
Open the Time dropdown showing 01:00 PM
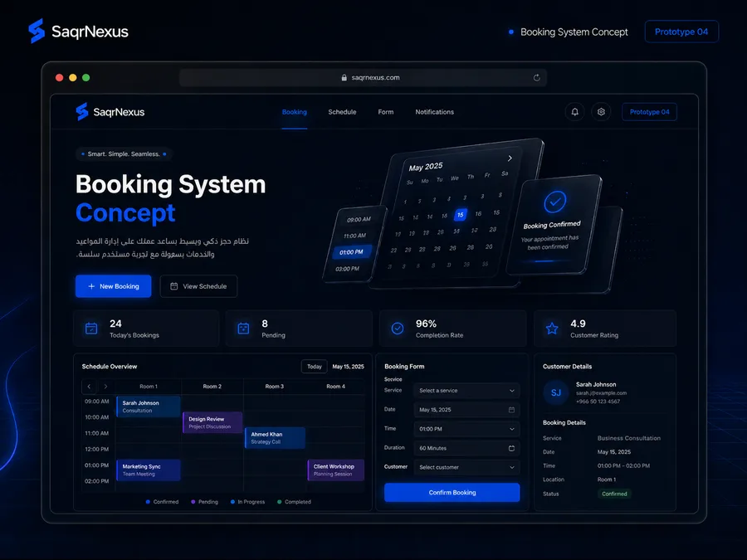[x=466, y=429]
